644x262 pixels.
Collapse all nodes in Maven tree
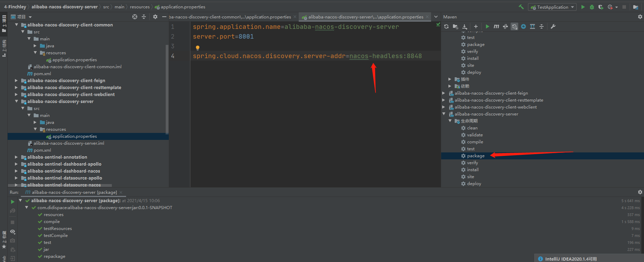coord(542,26)
